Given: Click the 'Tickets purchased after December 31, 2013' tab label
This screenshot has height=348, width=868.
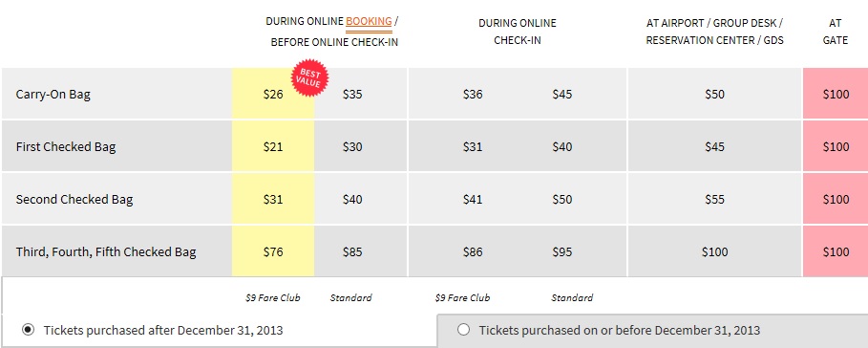Looking at the screenshot, I should 163,330.
